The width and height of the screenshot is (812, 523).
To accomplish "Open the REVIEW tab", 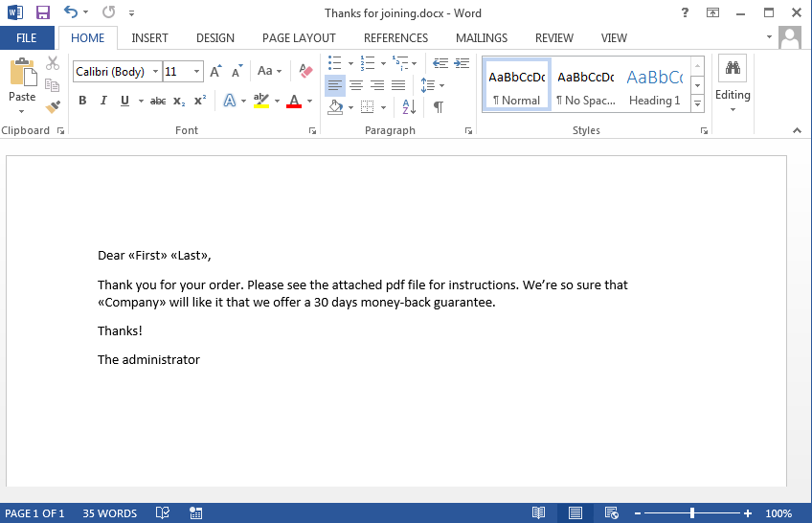I will (554, 37).
